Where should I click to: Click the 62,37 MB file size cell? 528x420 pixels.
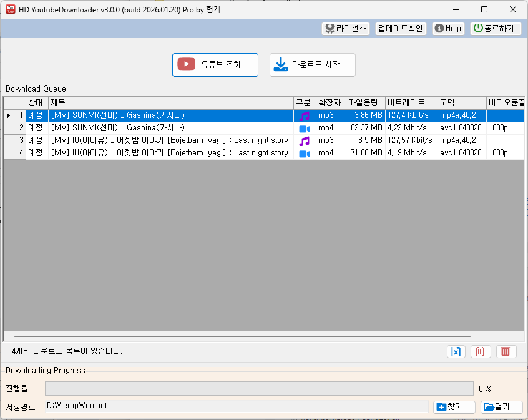click(365, 128)
